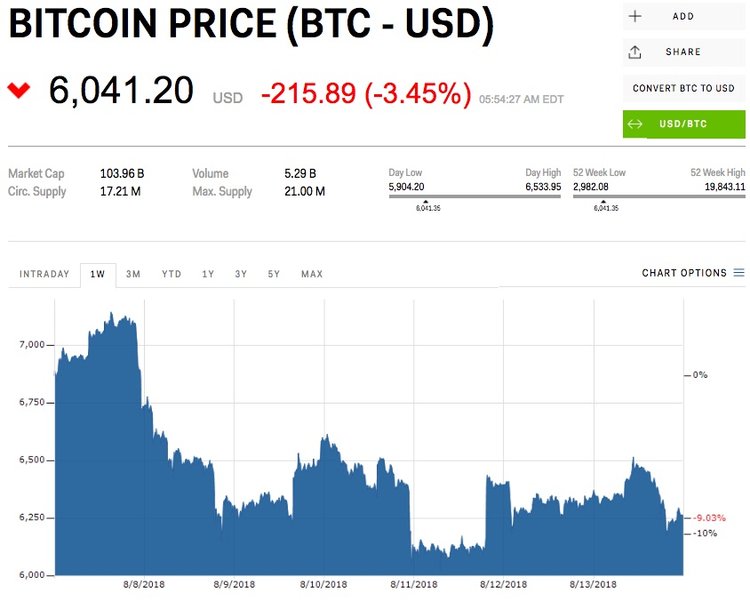Select the 1Y time range tab
The width and height of the screenshot is (750, 600).
point(208,274)
